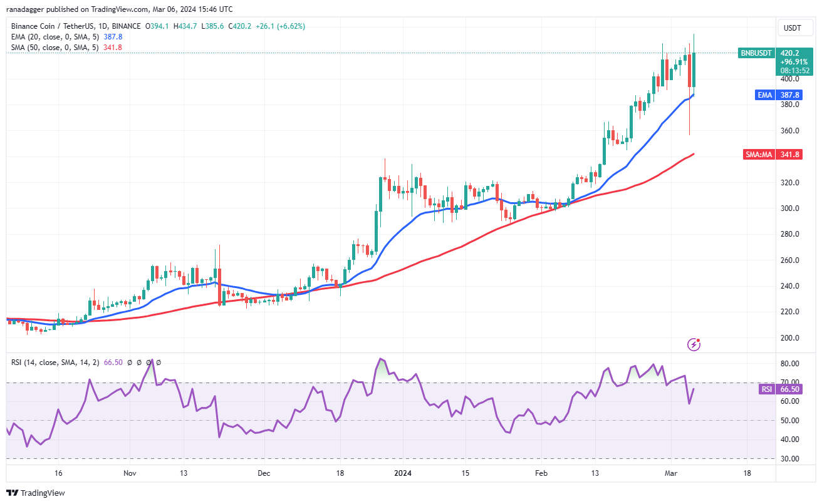Click the open value O394.1
Screen dimensions: 822x504
tap(157, 26)
